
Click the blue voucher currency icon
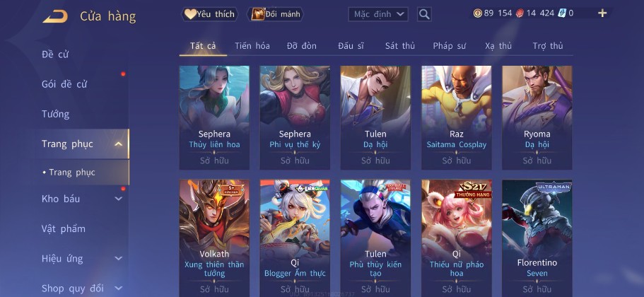(562, 13)
